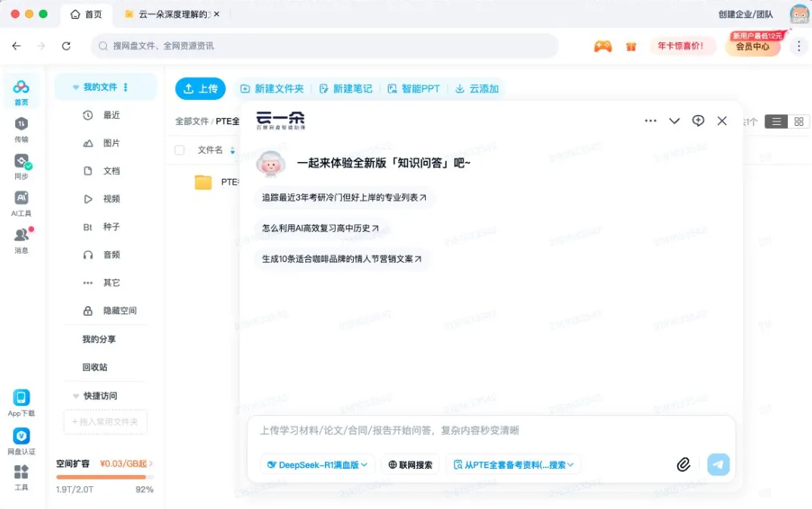Screen dimensions: 812x509
Task: Select suggestion about 考研冷门专业列表
Action: click(344, 198)
